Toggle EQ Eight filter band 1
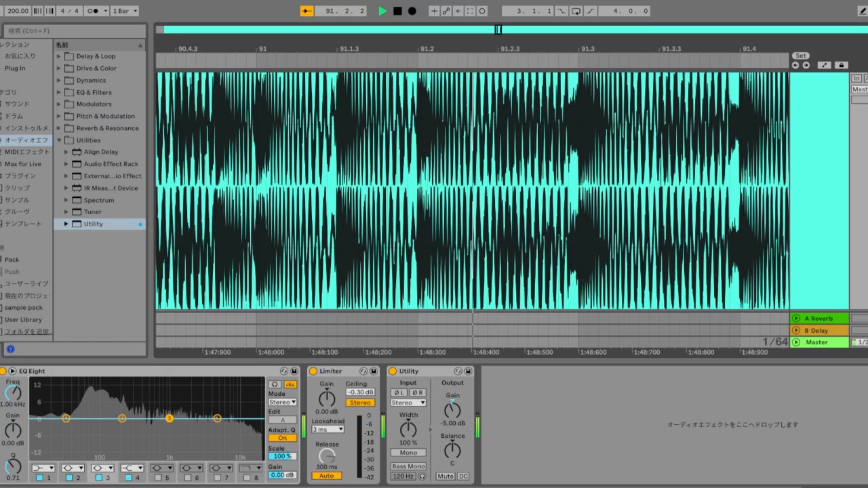Image resolution: width=868 pixels, height=488 pixels. click(39, 479)
